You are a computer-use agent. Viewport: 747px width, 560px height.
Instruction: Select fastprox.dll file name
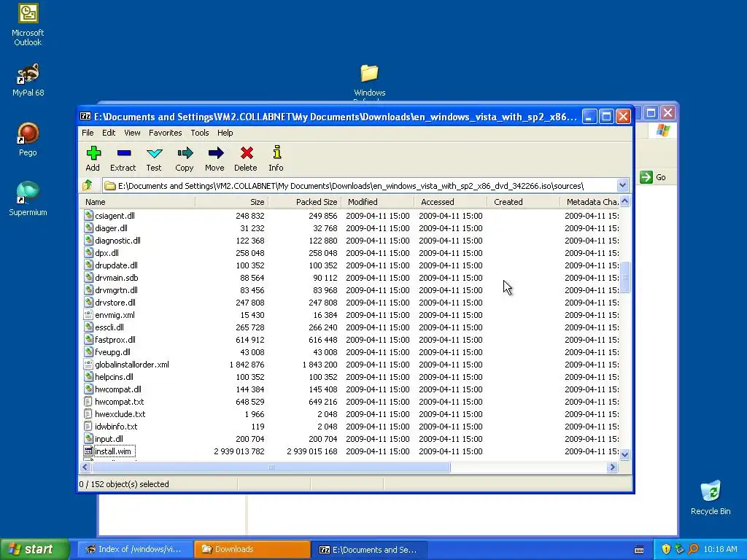click(x=115, y=340)
